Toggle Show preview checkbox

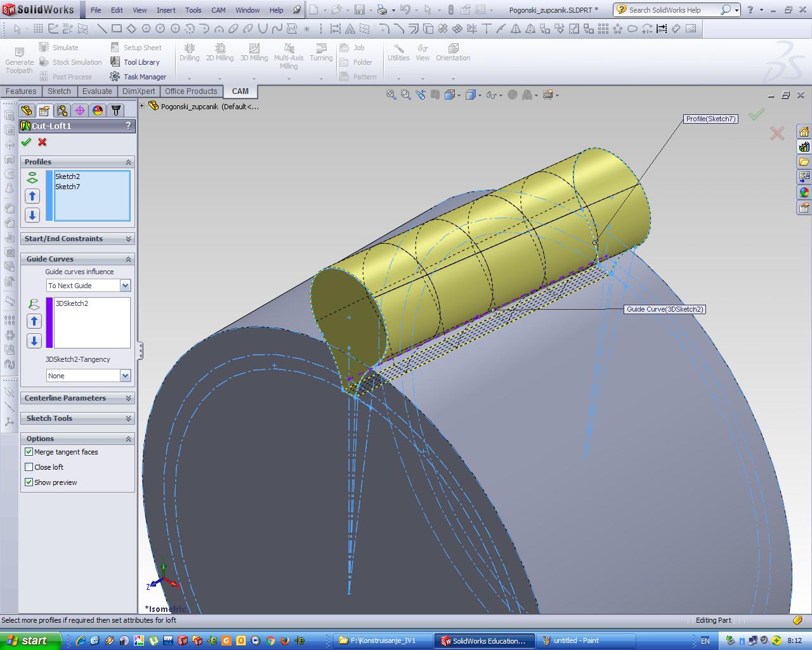pyautogui.click(x=29, y=482)
